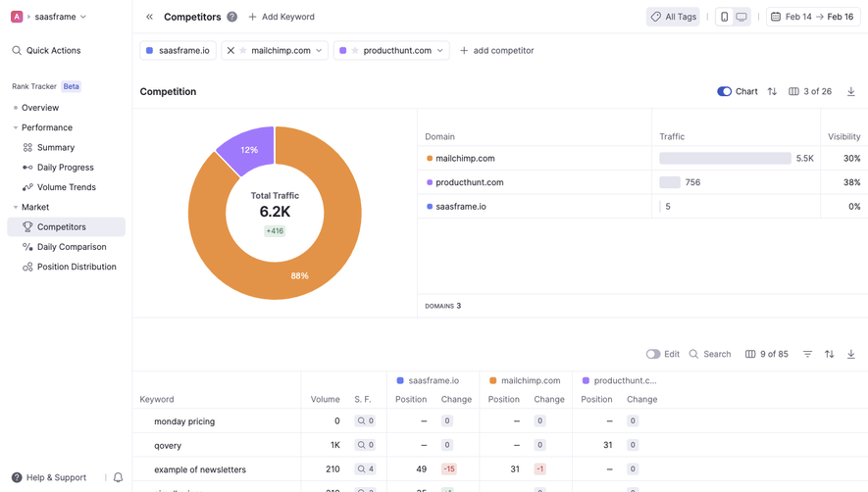Click the -15 position change badge
868x492 pixels.
(449, 468)
